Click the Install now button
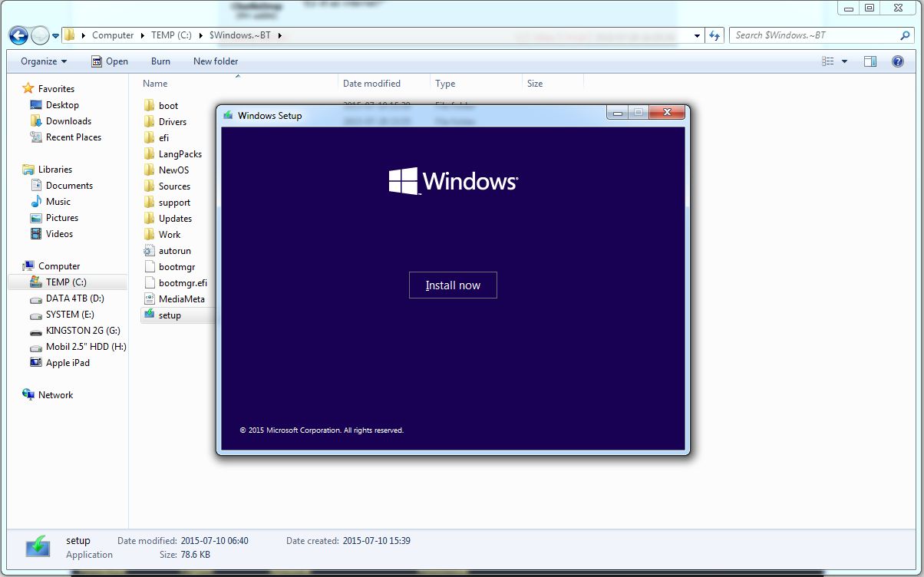Image resolution: width=924 pixels, height=577 pixels. coord(453,285)
